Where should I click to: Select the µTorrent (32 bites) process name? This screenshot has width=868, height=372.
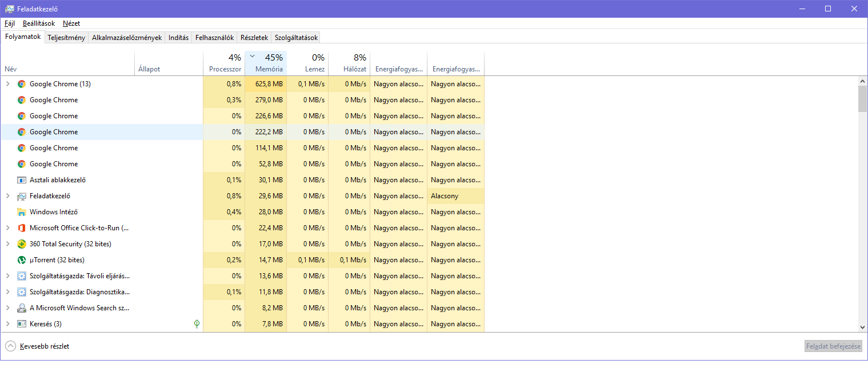(57, 260)
